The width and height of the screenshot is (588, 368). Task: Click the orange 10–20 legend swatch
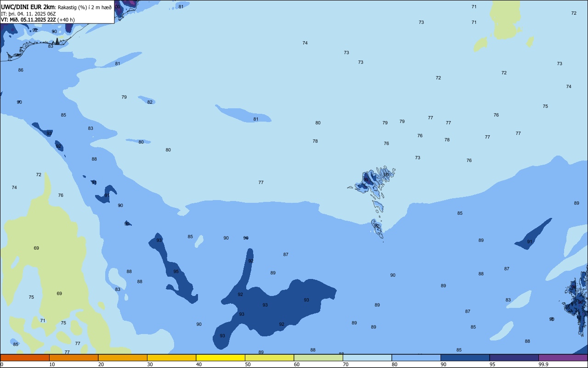73,357
